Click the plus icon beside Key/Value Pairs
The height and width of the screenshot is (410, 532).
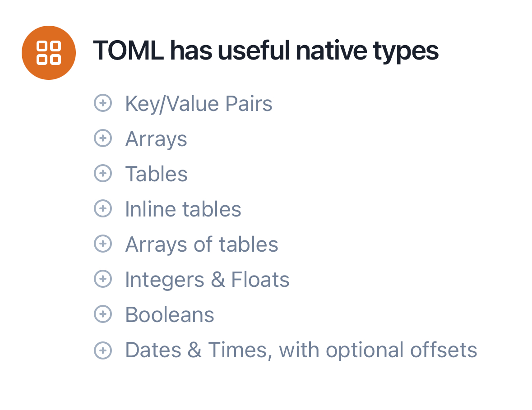(103, 103)
